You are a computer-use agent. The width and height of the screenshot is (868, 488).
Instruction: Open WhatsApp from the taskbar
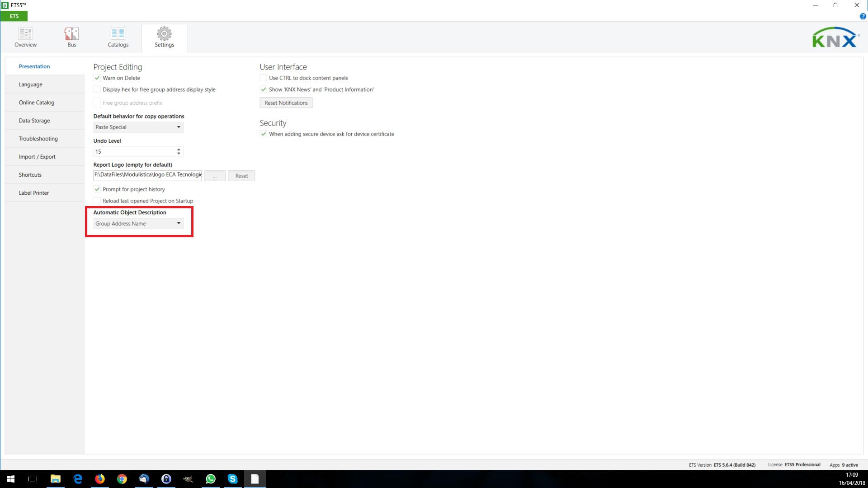[211, 479]
